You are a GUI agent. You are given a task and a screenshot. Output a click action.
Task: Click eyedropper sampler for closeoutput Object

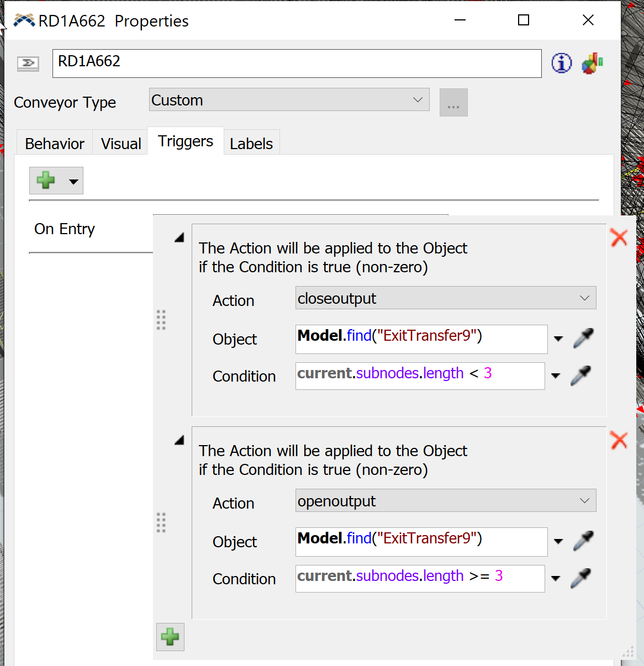pos(583,338)
